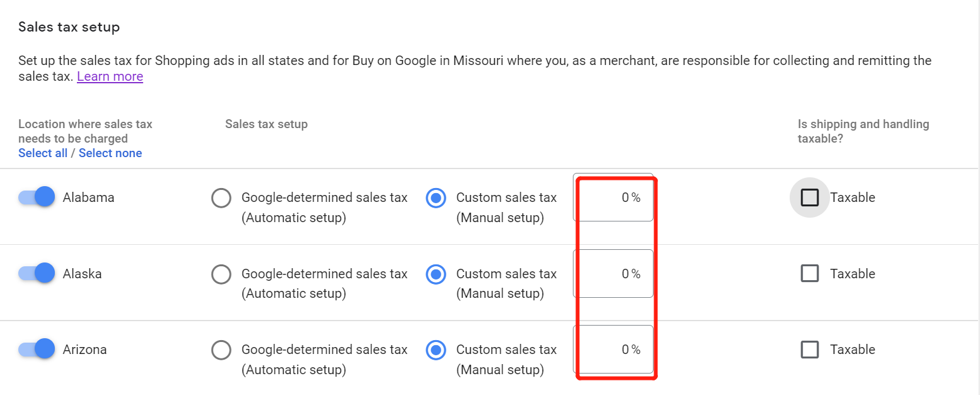The width and height of the screenshot is (980, 395).
Task: Select Google-determined sales tax for Alabama
Action: pyautogui.click(x=221, y=198)
